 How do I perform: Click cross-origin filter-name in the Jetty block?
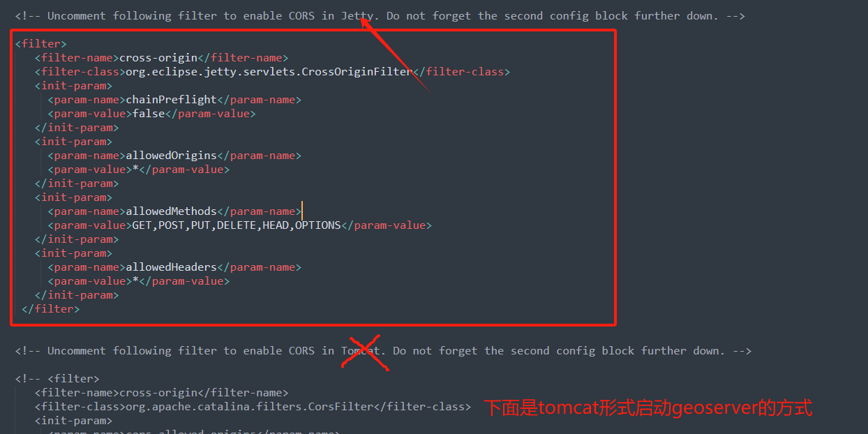pyautogui.click(x=158, y=58)
